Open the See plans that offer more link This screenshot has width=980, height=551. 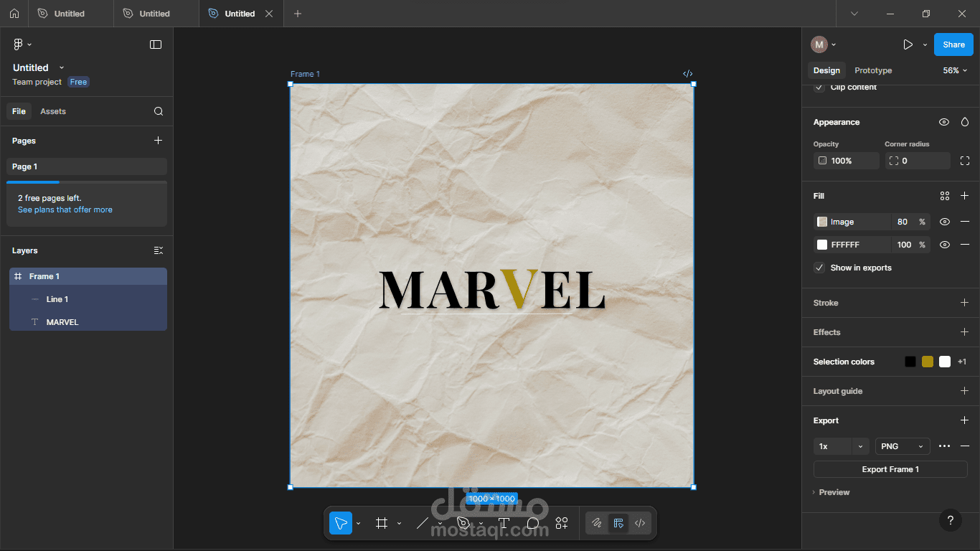65,209
